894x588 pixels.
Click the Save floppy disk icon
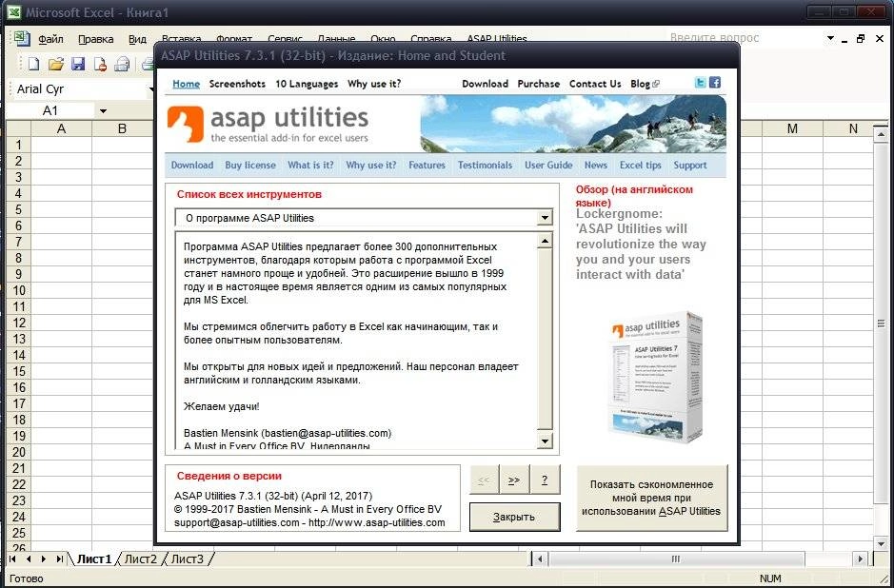(78, 64)
